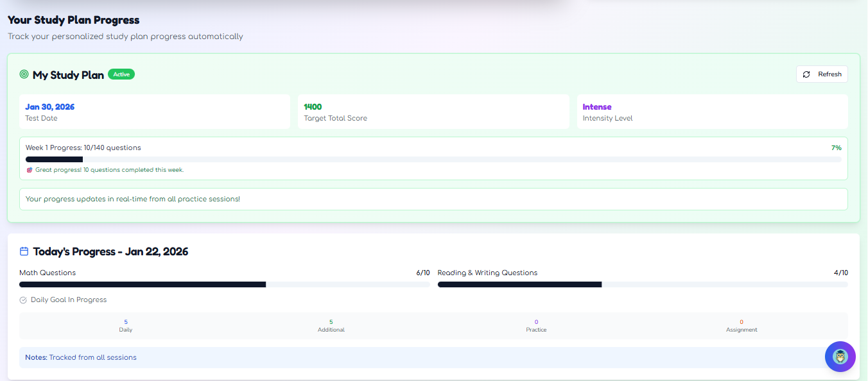This screenshot has width=868, height=381.
Task: Expand the Intensity Level card
Action: coord(711,112)
